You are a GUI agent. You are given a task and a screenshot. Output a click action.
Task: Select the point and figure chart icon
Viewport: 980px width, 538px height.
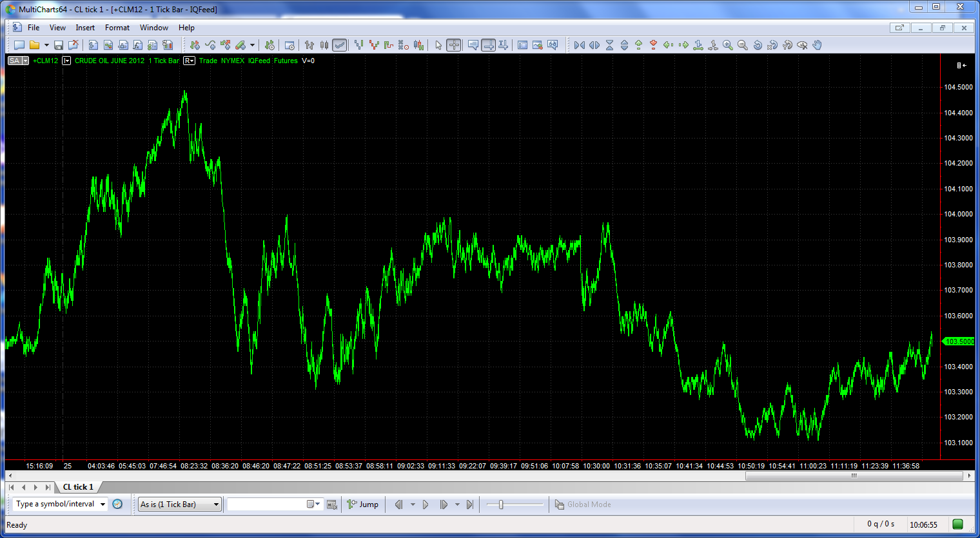click(x=404, y=45)
